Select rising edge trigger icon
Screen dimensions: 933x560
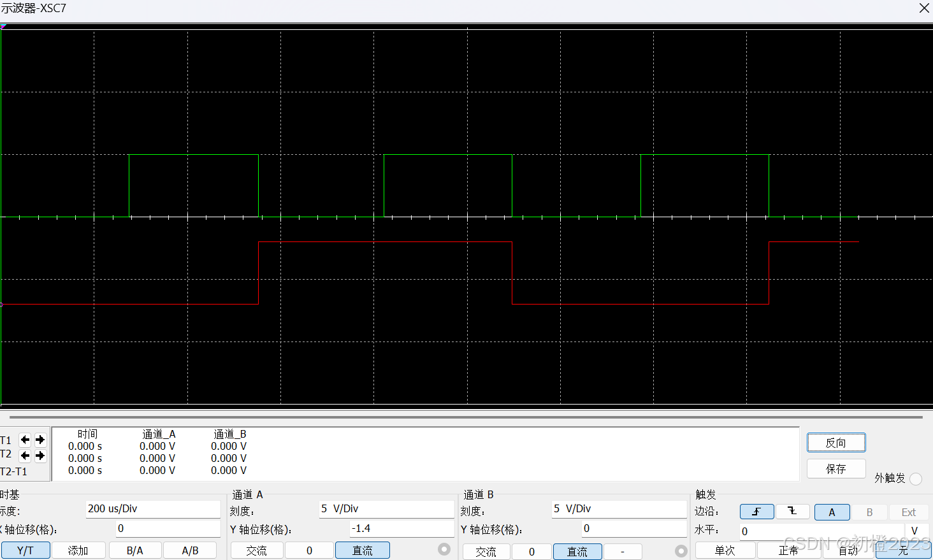click(x=756, y=512)
